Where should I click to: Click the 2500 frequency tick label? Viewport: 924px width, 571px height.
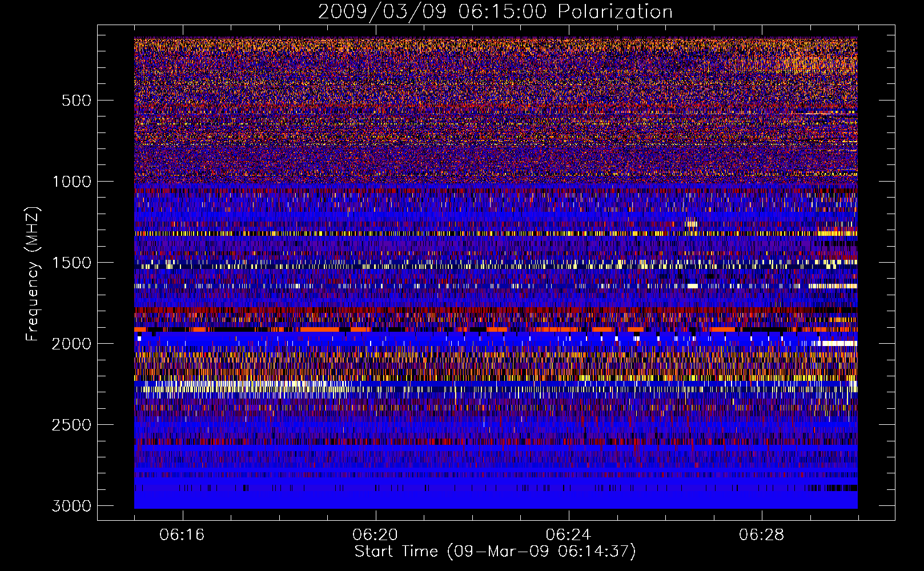71,425
